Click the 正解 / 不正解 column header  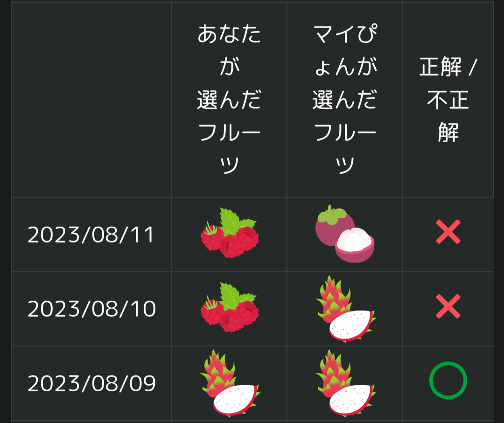pos(448,100)
